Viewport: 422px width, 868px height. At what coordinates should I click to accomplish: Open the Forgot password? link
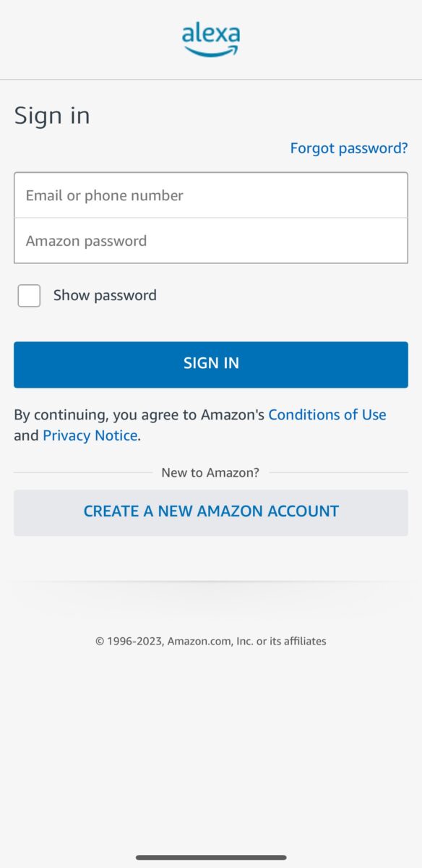click(349, 148)
